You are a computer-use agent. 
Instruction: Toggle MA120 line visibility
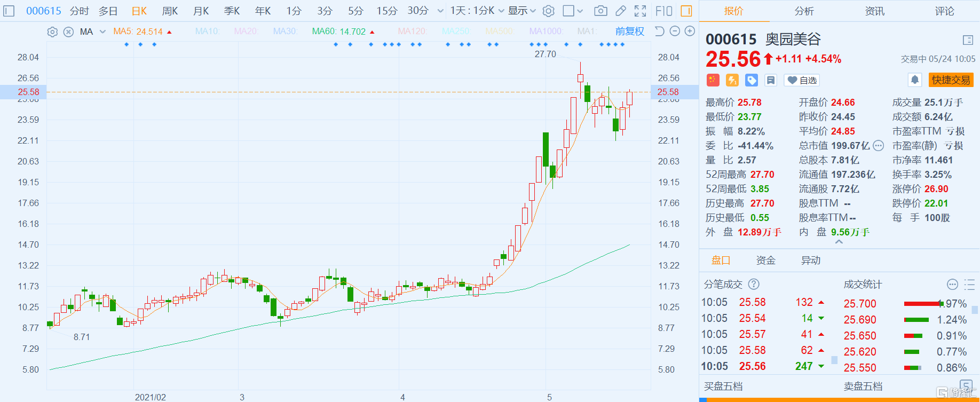tap(413, 31)
